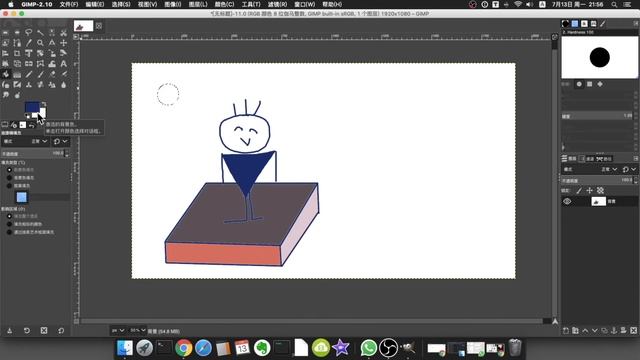Toggle lock position and size icon
This screenshot has height=360, width=640.
coord(589,191)
